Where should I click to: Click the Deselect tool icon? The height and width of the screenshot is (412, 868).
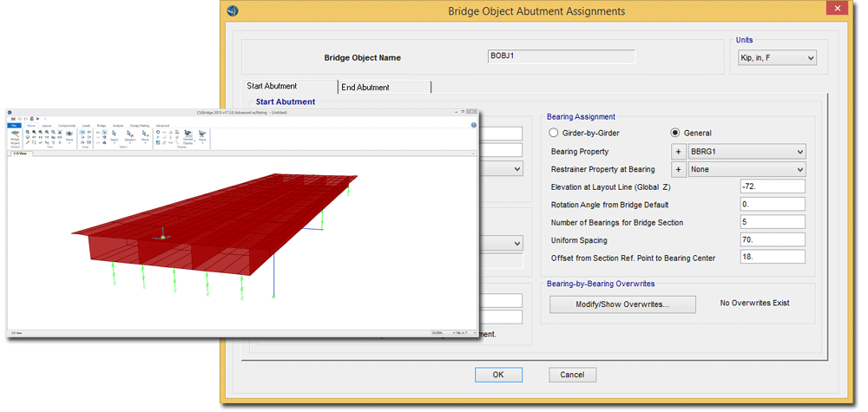[129, 134]
